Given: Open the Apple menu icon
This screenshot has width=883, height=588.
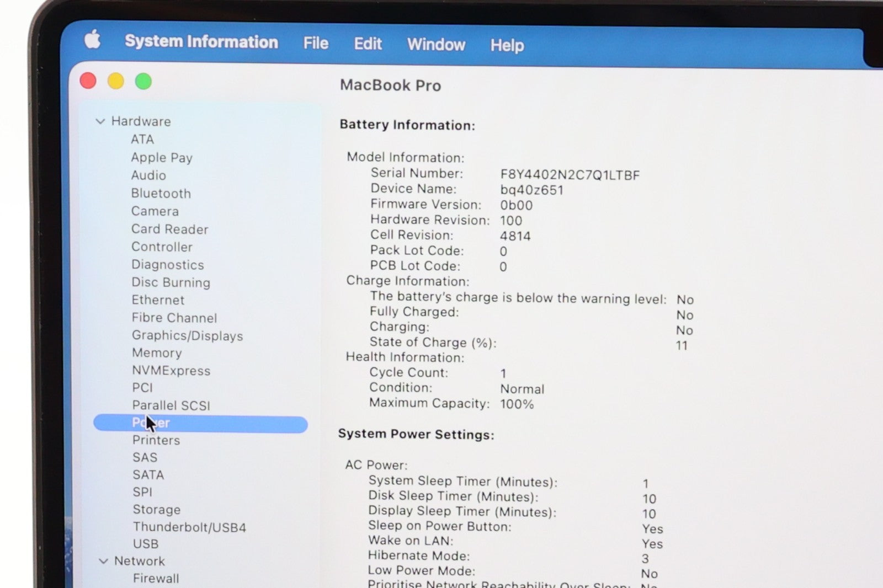Looking at the screenshot, I should pos(92,40).
